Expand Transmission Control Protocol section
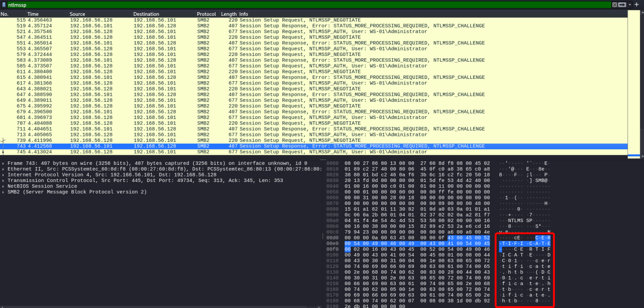This screenshot has height=308, width=644. [4, 181]
